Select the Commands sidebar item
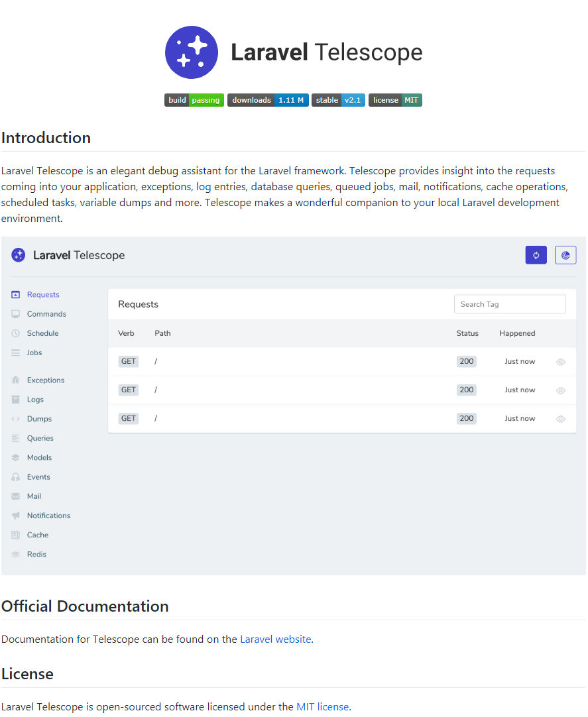This screenshot has height=717, width=588. coord(46,313)
